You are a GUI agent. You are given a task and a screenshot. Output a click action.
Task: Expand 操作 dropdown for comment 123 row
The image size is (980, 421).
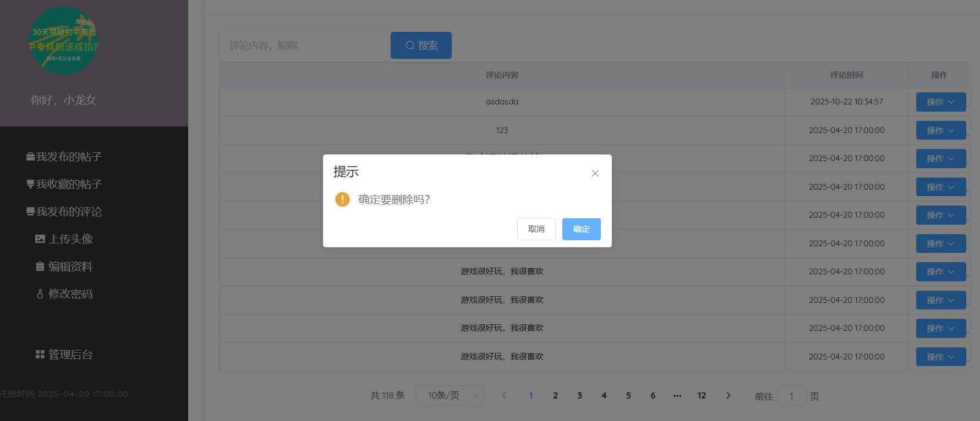tap(941, 130)
